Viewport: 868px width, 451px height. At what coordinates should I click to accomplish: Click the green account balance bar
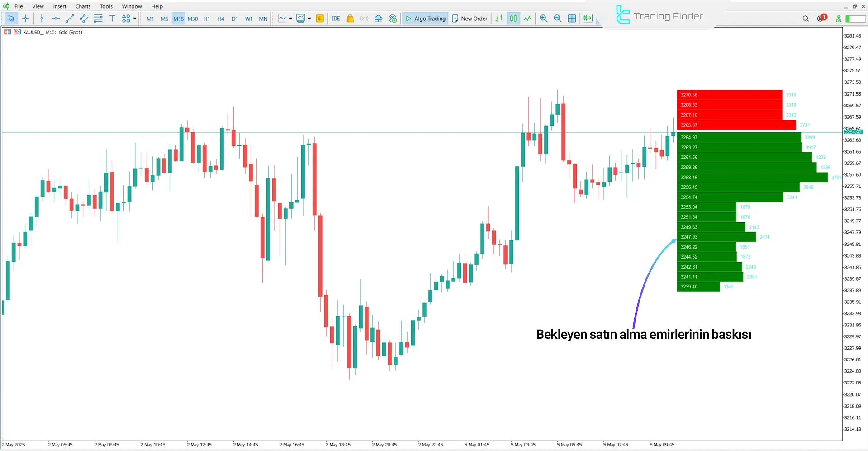click(854, 19)
